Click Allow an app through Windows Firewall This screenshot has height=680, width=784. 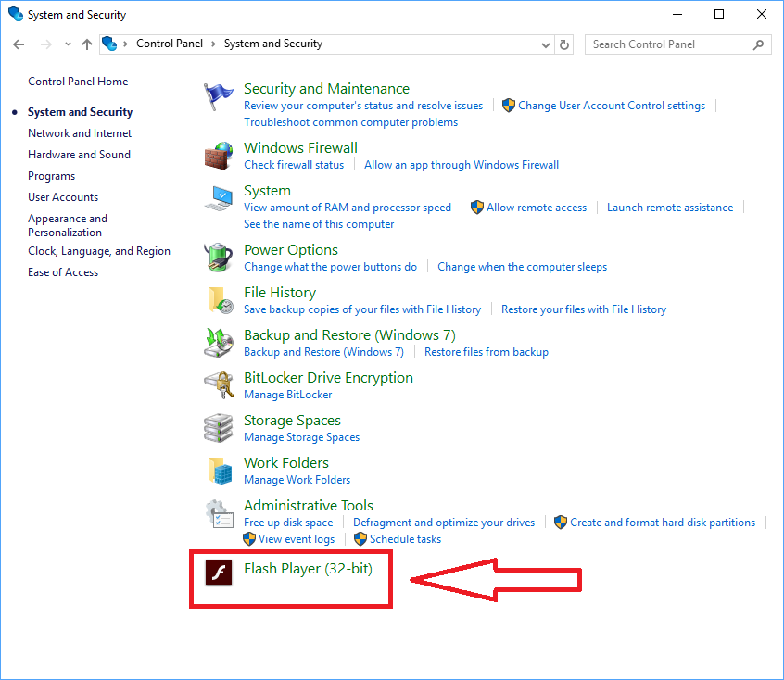(x=462, y=165)
